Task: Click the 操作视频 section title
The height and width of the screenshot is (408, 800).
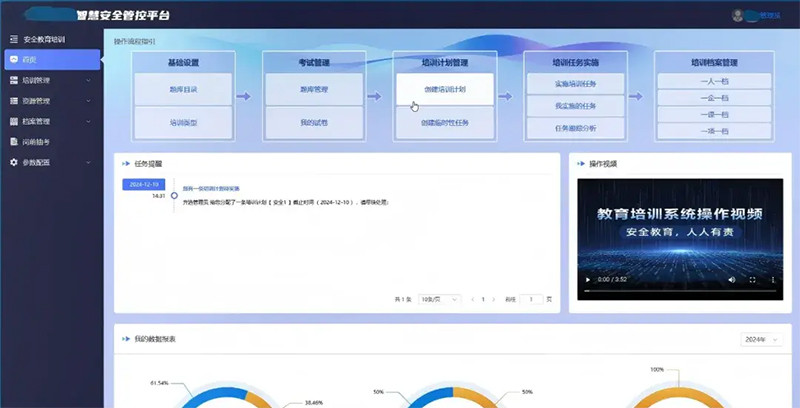Action: (603, 164)
